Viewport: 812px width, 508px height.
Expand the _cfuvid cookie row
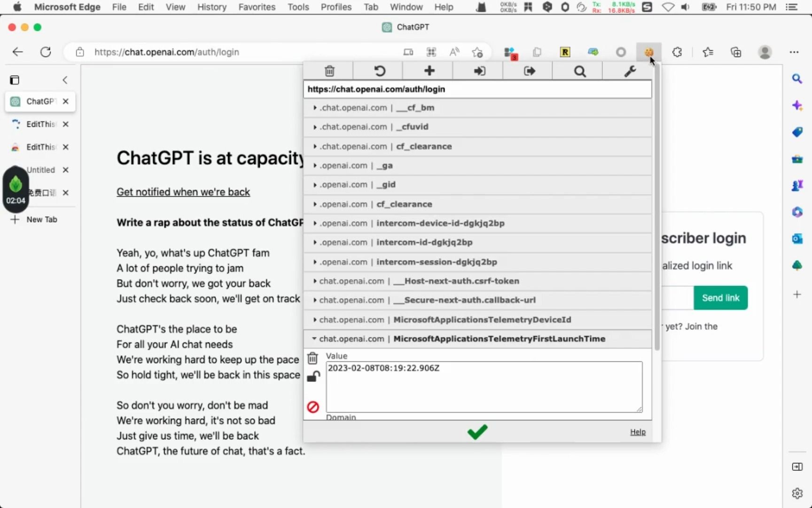(477, 127)
